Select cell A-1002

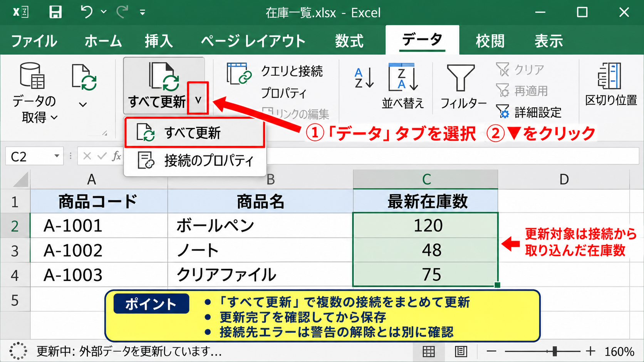pos(99,250)
